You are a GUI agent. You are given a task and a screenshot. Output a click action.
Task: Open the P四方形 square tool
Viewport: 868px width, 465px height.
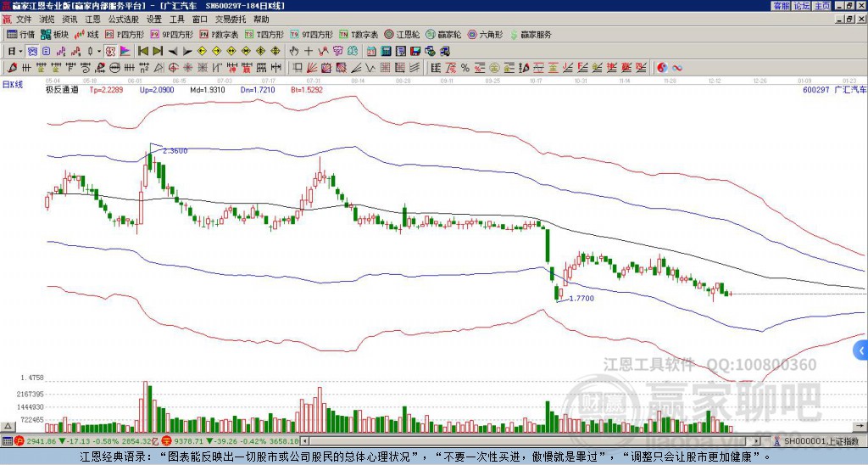(x=124, y=34)
